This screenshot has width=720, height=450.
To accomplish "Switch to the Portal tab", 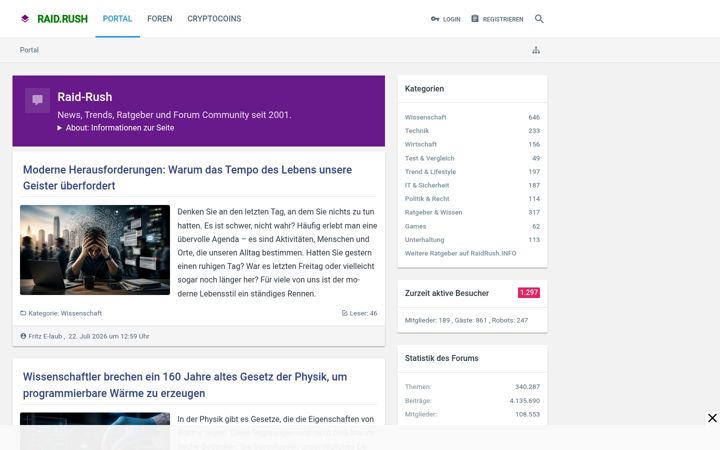I will pyautogui.click(x=117, y=19).
